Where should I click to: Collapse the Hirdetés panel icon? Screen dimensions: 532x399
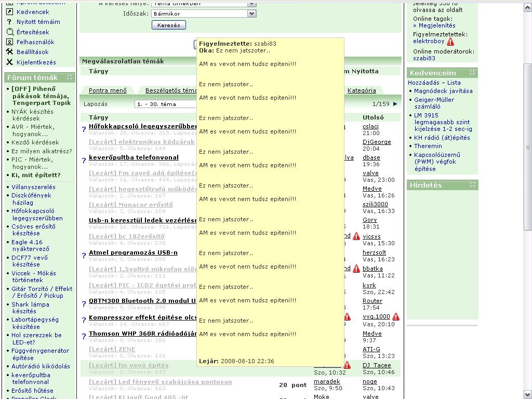(x=473, y=185)
